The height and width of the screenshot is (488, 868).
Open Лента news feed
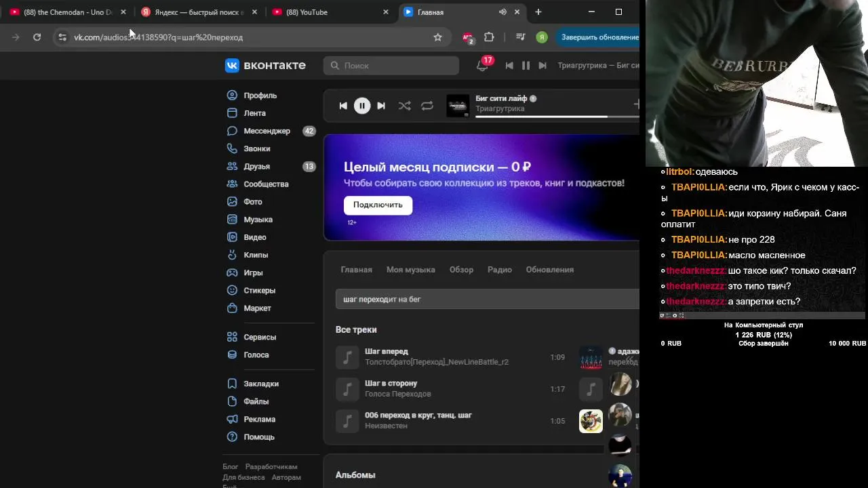pyautogui.click(x=246, y=113)
